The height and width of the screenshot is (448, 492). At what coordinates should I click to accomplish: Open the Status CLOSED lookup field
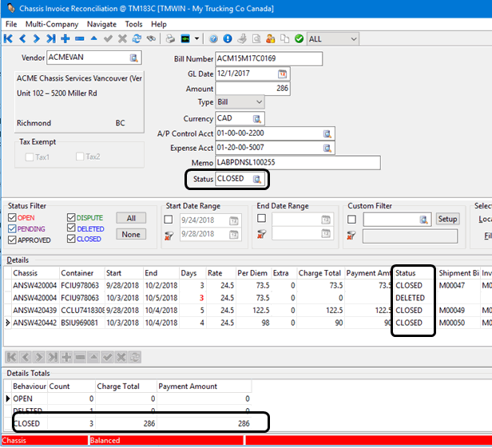[257, 179]
